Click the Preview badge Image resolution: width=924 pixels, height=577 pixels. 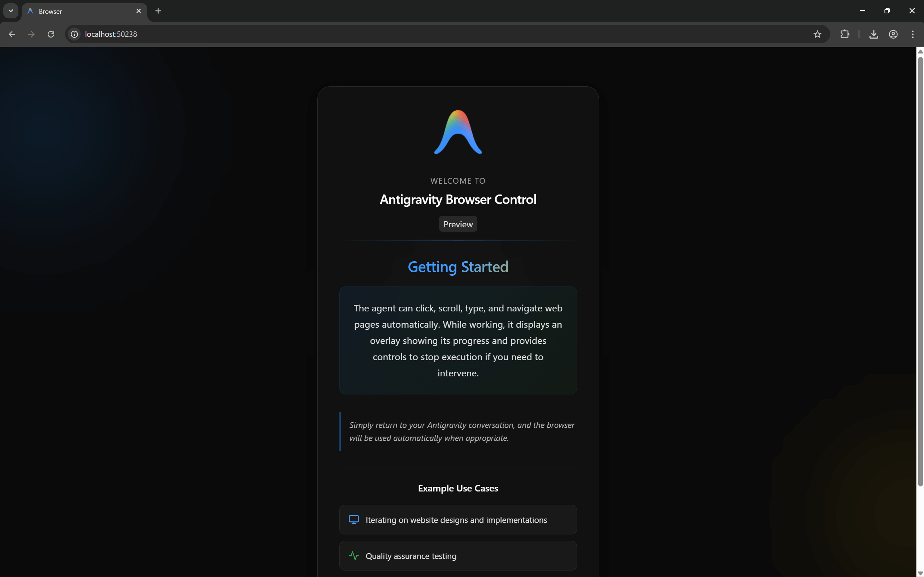458,224
